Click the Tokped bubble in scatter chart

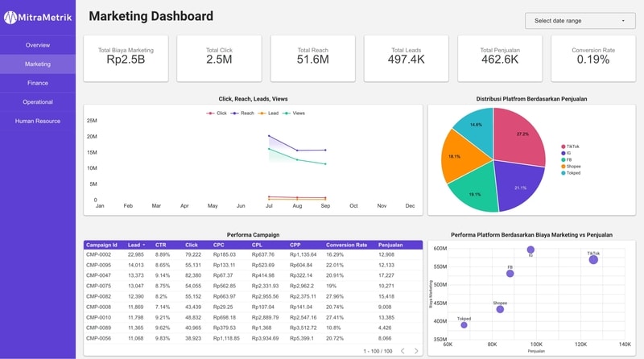point(464,324)
